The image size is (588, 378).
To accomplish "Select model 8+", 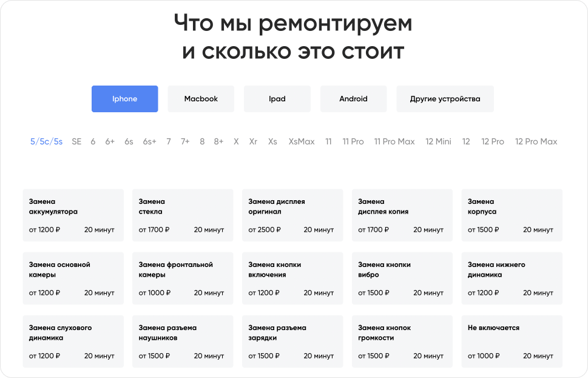I will [218, 141].
